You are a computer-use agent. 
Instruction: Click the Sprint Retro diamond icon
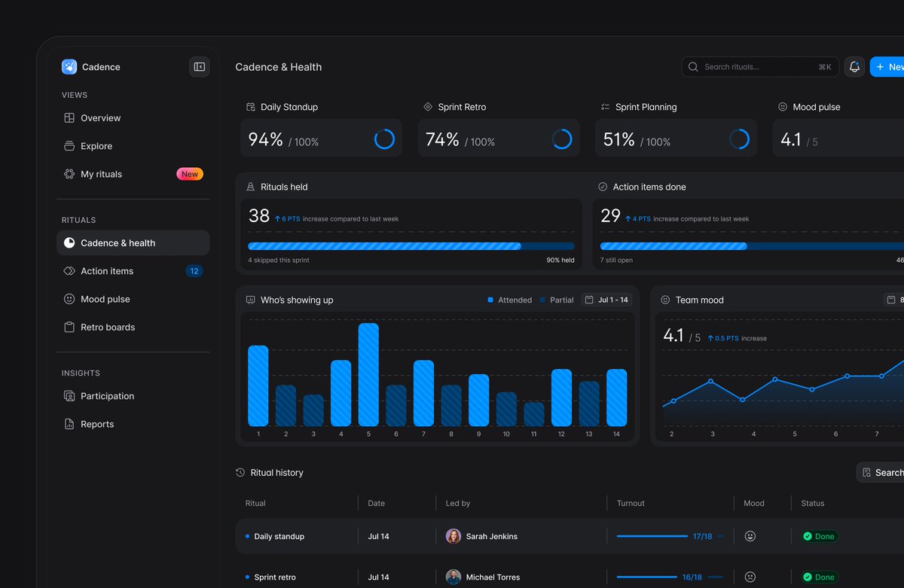point(428,107)
